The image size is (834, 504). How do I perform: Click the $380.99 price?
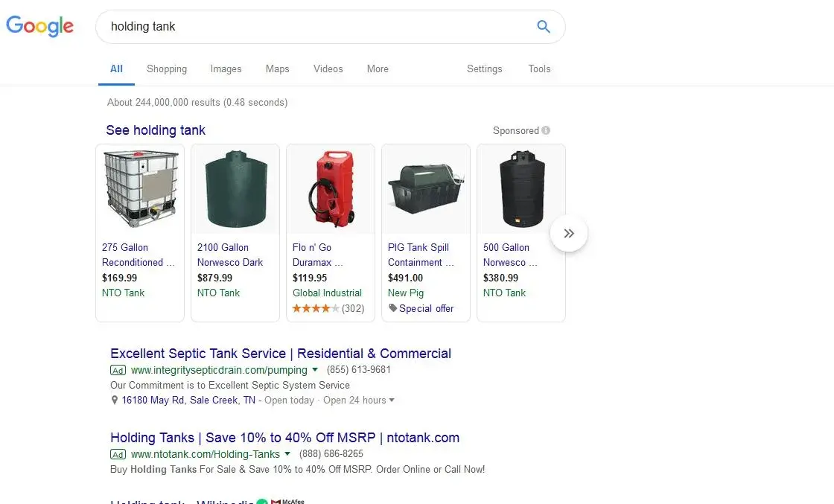(x=500, y=278)
